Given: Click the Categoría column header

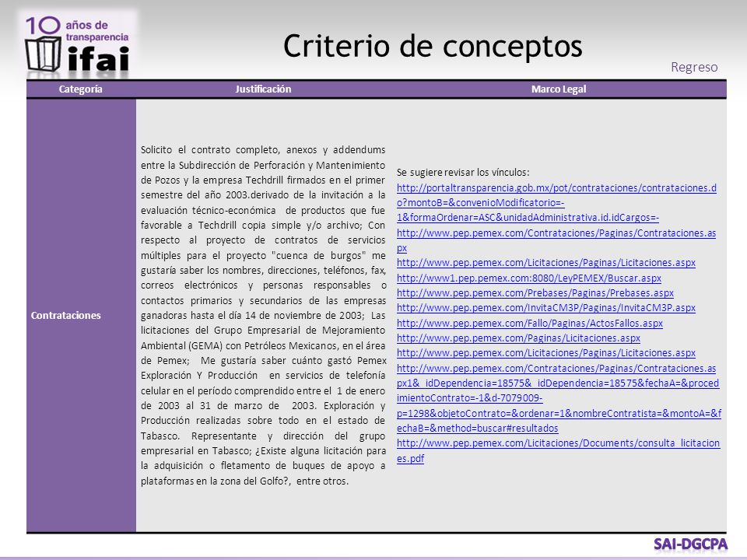Looking at the screenshot, I should click(80, 89).
